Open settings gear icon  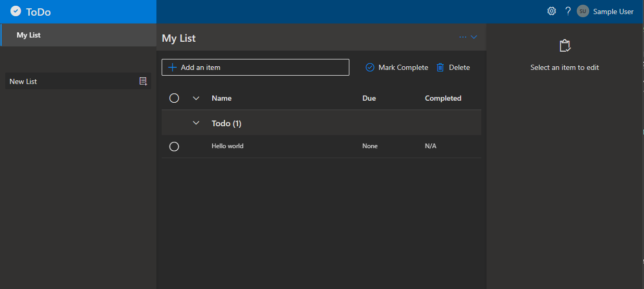[x=551, y=11]
